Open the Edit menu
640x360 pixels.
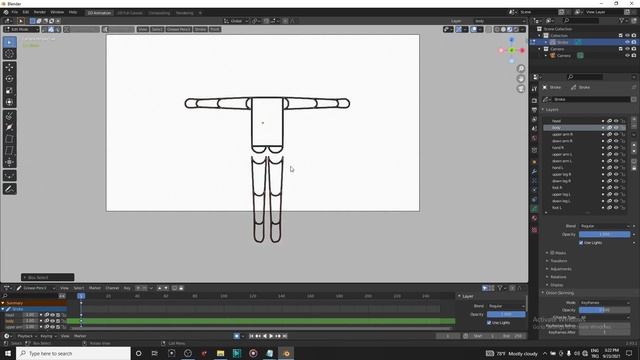26,12
